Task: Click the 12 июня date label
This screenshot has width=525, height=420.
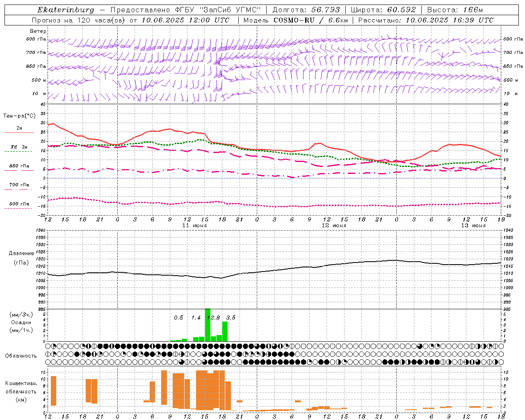Action: [334, 226]
